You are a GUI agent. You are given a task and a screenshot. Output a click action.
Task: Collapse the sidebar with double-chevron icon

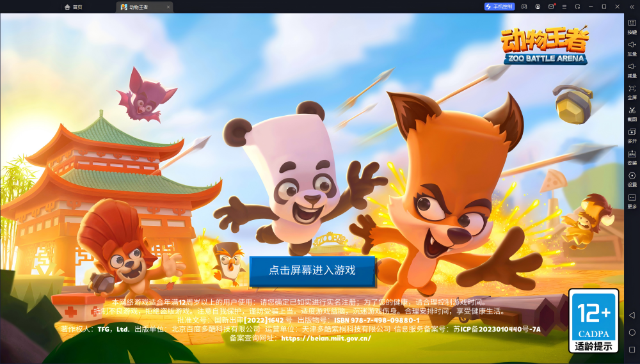click(x=632, y=6)
